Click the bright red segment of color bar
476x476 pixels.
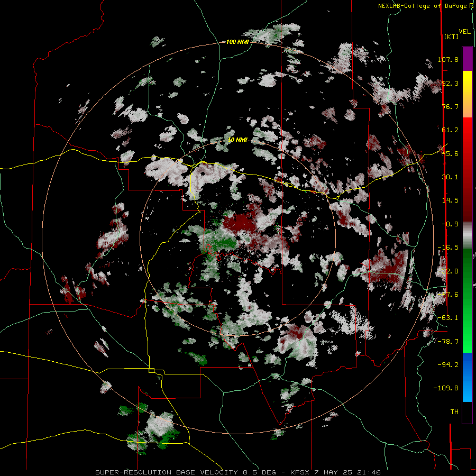[x=467, y=141]
